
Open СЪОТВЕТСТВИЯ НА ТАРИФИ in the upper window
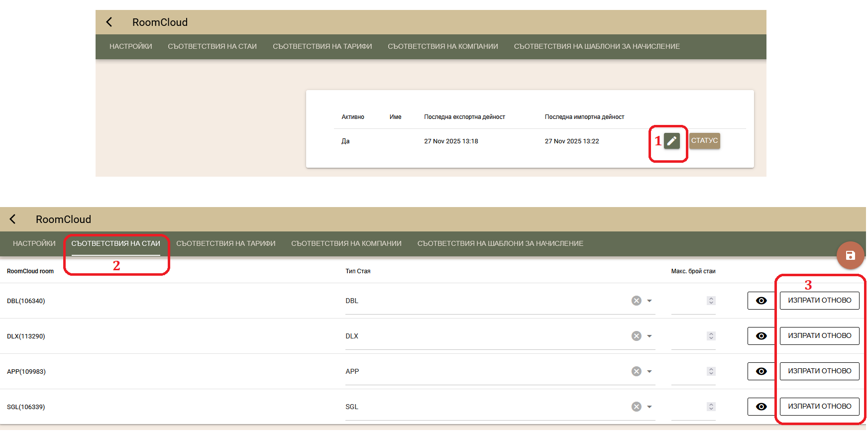(323, 46)
